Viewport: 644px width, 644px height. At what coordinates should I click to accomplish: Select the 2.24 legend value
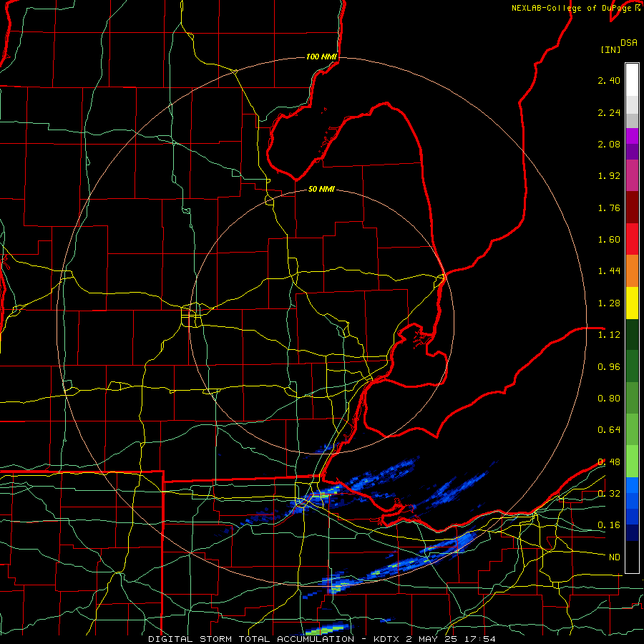pos(609,112)
